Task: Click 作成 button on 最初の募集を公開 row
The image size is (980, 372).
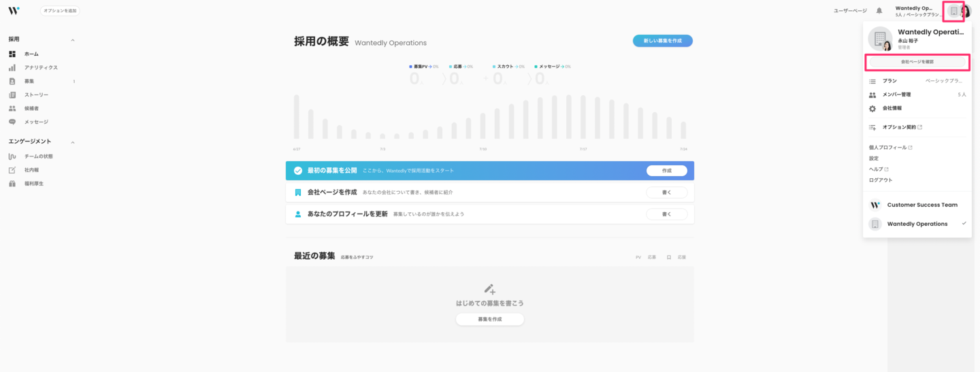Action: (x=666, y=171)
